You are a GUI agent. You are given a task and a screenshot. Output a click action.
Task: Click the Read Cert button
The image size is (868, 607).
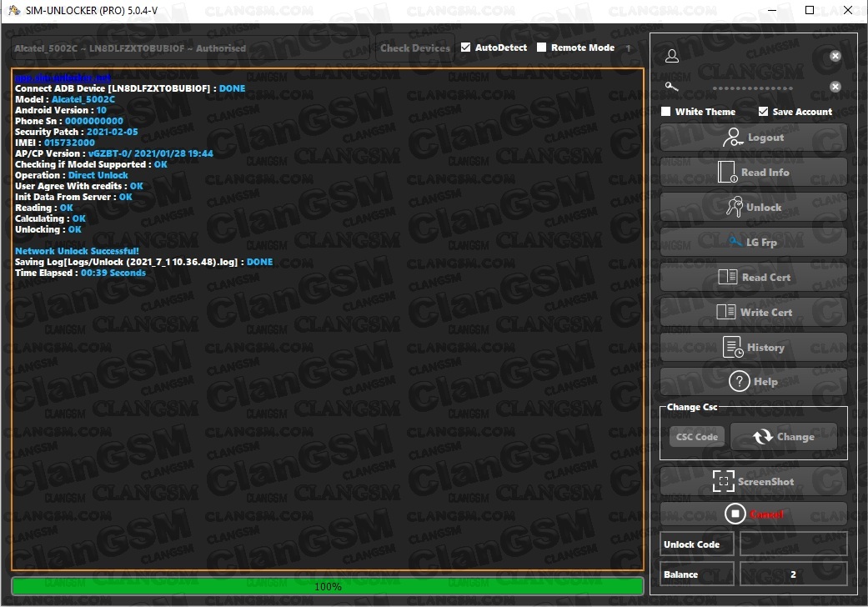coord(754,277)
